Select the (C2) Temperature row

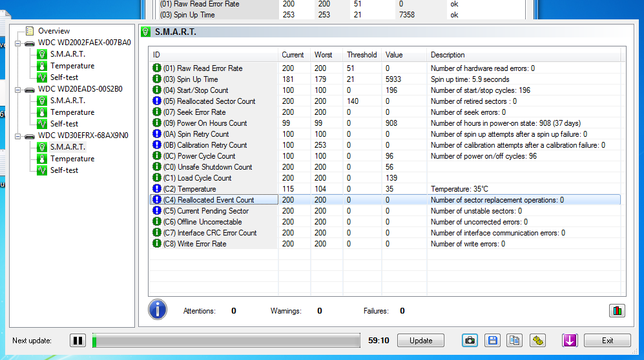pos(385,189)
